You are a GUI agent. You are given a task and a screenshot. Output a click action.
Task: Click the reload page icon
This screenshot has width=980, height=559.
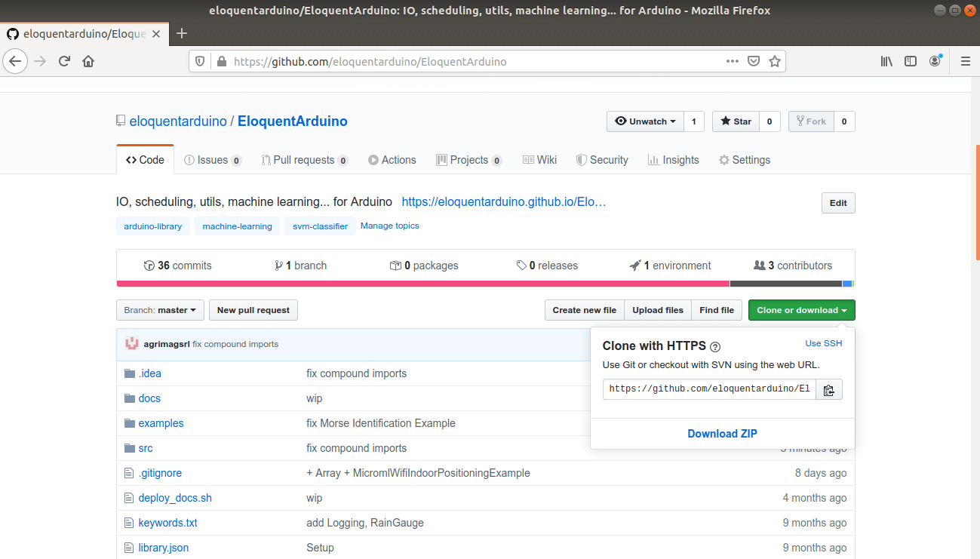click(64, 62)
